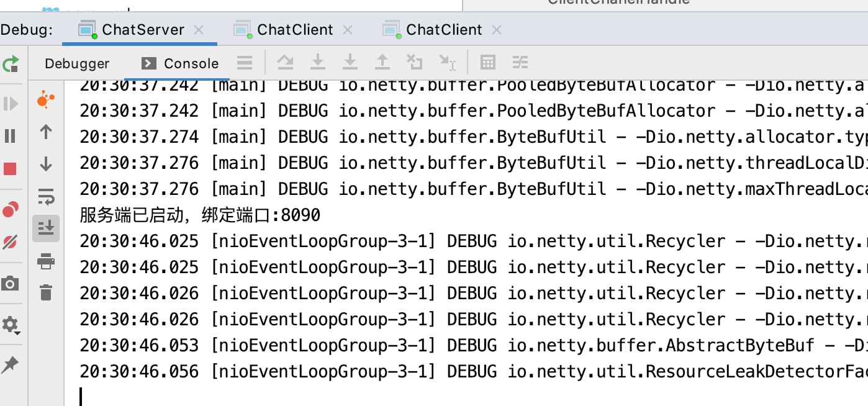This screenshot has width=868, height=406.
Task: Click the Debug: panel label
Action: tap(27, 29)
